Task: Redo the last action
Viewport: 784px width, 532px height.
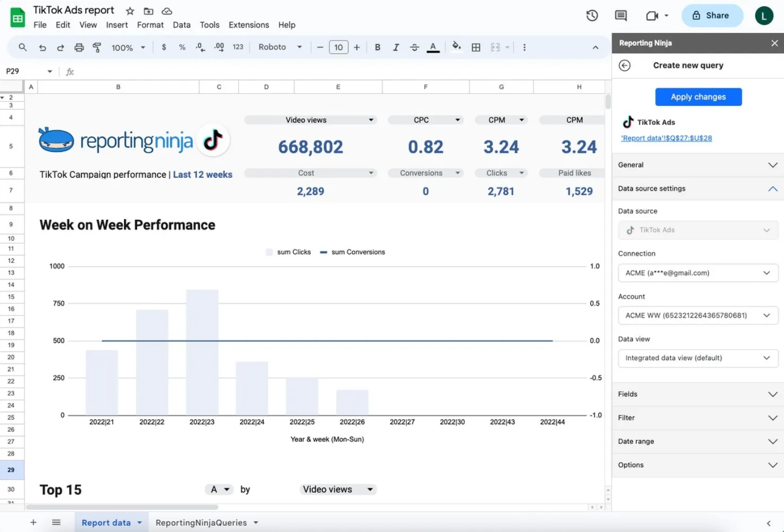Action: point(61,47)
